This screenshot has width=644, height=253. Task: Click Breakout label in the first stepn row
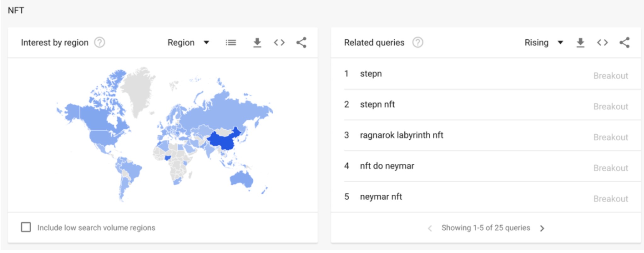click(611, 76)
